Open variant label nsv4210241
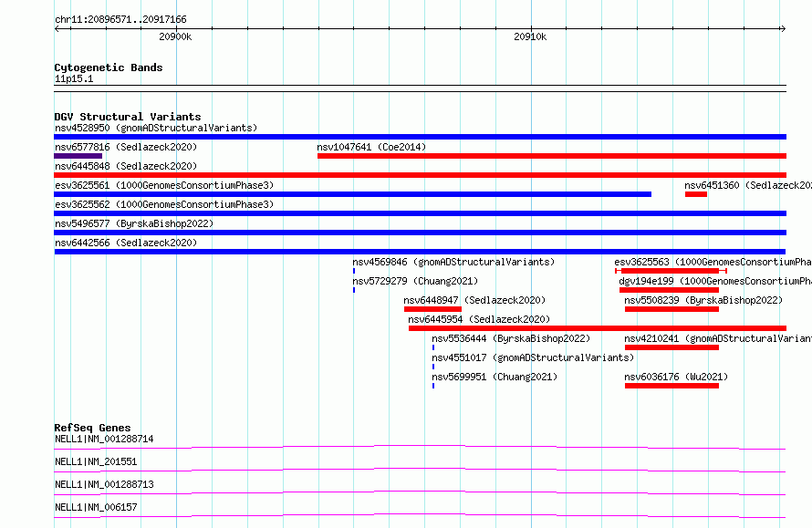 (718, 338)
